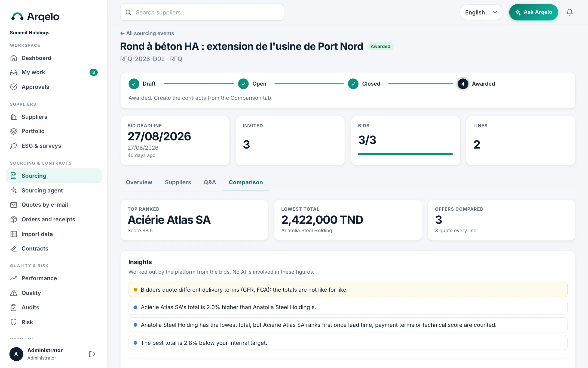Click the Approvals checkmark icon
Viewport: 588px width, 368px height.
14,87
